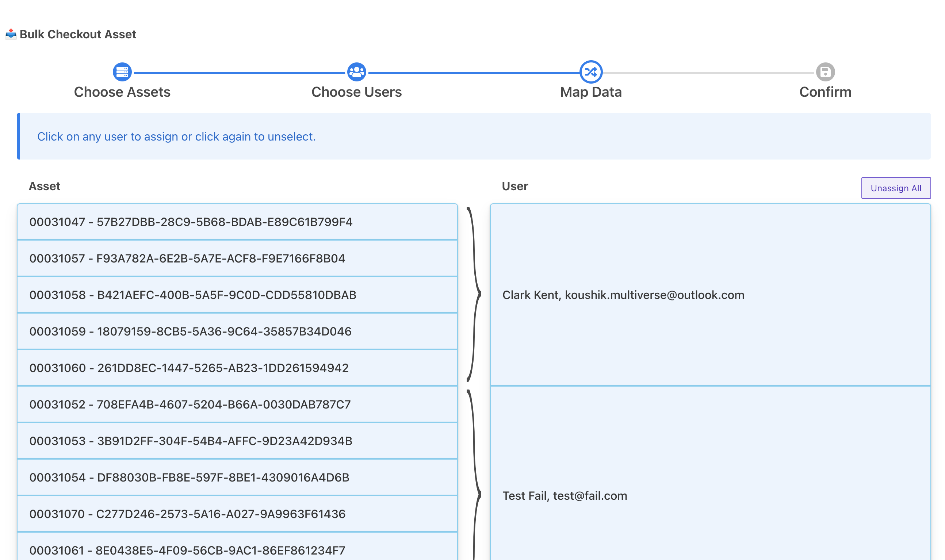Click the Choose Assets step icon
Image resolution: width=945 pixels, height=560 pixels.
pos(122,72)
